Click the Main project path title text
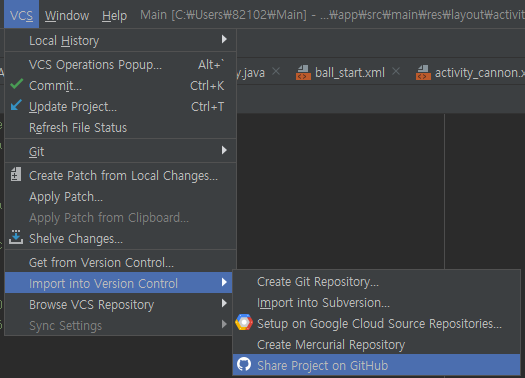Image resolution: width=525 pixels, height=378 pixels. pyautogui.click(x=332, y=15)
